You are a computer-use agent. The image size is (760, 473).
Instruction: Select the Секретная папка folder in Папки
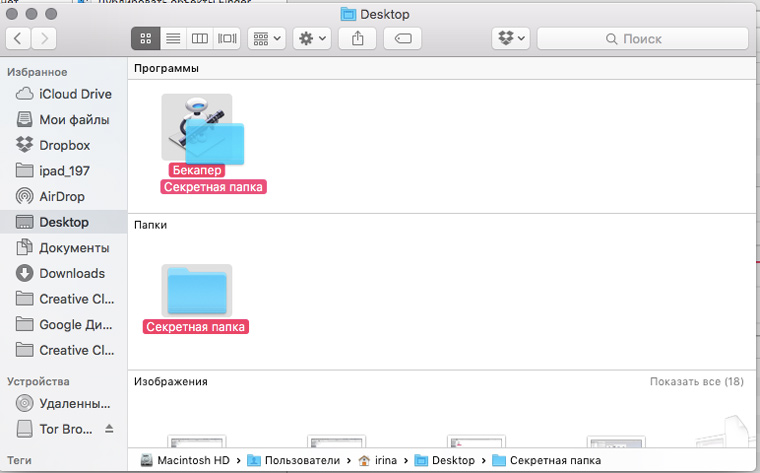tap(197, 290)
